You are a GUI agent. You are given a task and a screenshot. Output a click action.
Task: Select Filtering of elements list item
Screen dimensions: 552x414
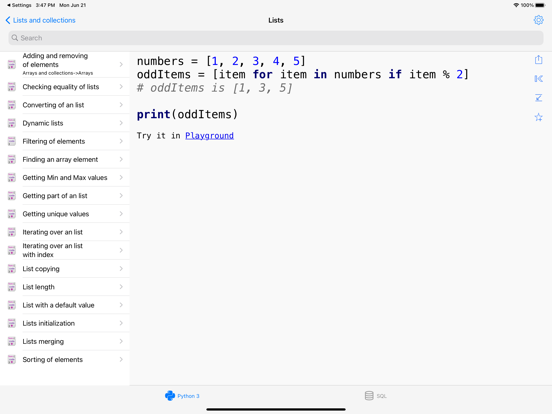[65, 141]
